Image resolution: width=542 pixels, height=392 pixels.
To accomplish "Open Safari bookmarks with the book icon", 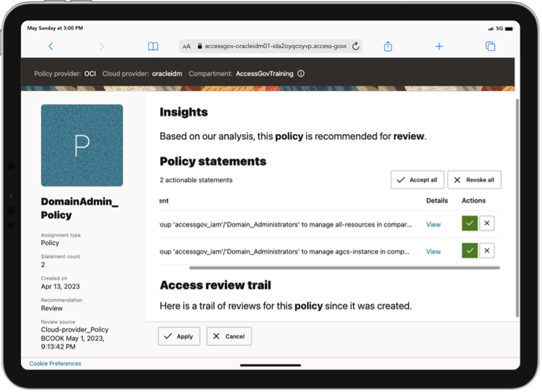I will click(153, 46).
